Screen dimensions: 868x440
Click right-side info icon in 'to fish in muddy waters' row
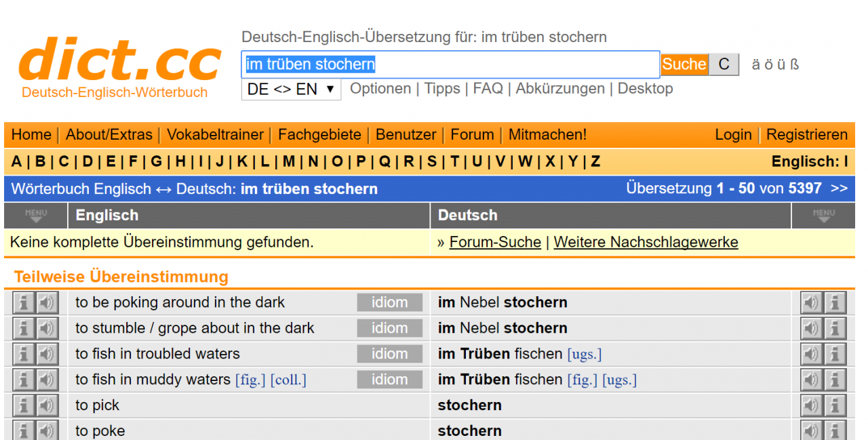tap(835, 380)
